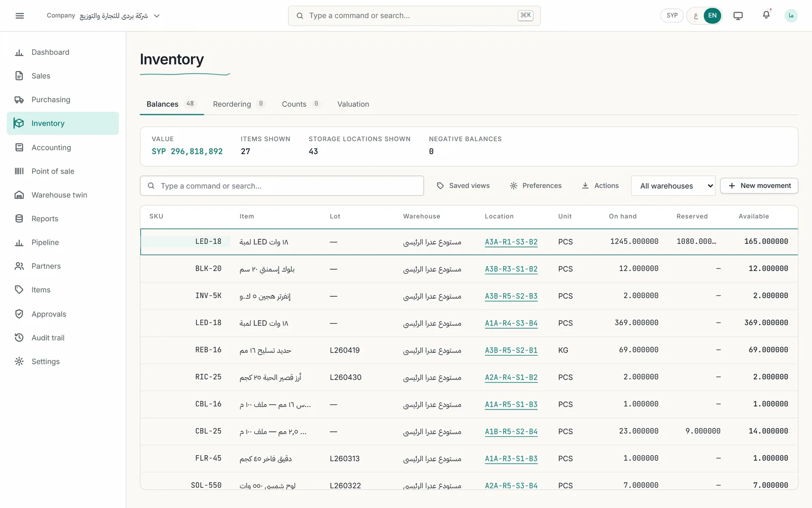812x508 pixels.
Task: Open the All warehouses dropdown
Action: pyautogui.click(x=673, y=186)
